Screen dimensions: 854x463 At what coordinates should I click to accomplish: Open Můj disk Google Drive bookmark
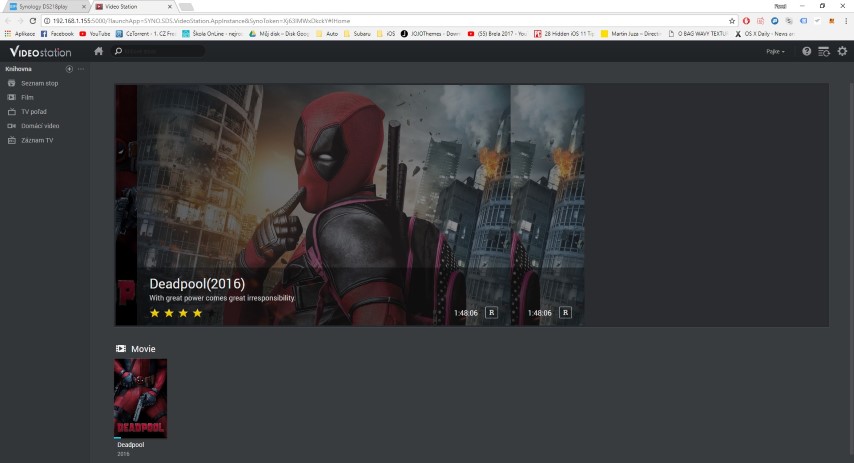(279, 34)
